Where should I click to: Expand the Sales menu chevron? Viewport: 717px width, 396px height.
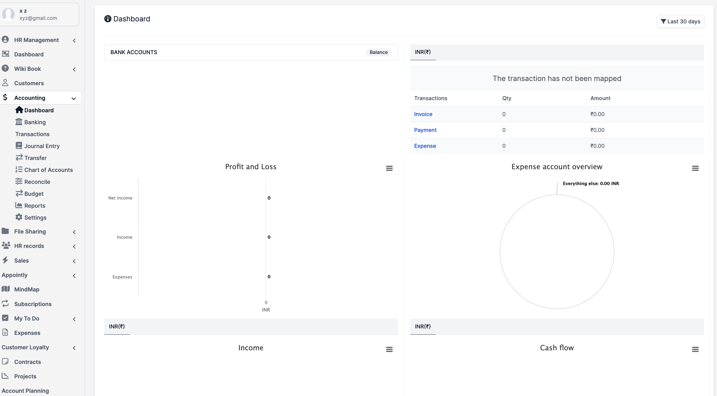(x=74, y=261)
